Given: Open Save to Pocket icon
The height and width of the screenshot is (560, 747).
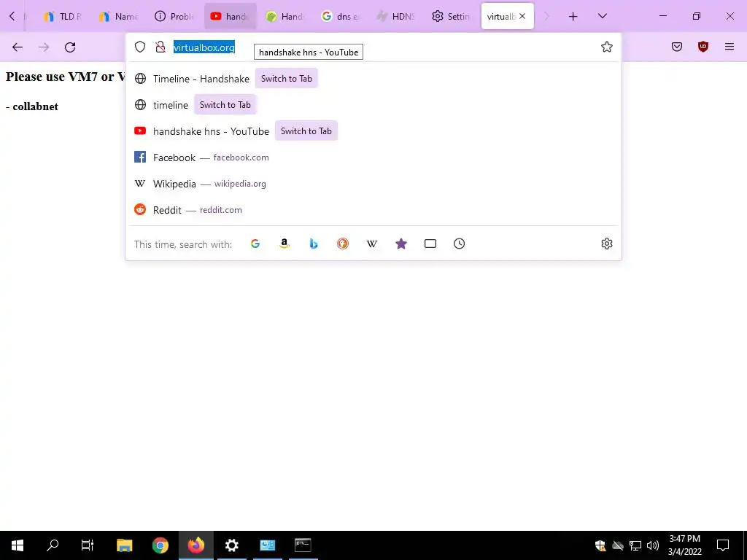Looking at the screenshot, I should pos(677,47).
